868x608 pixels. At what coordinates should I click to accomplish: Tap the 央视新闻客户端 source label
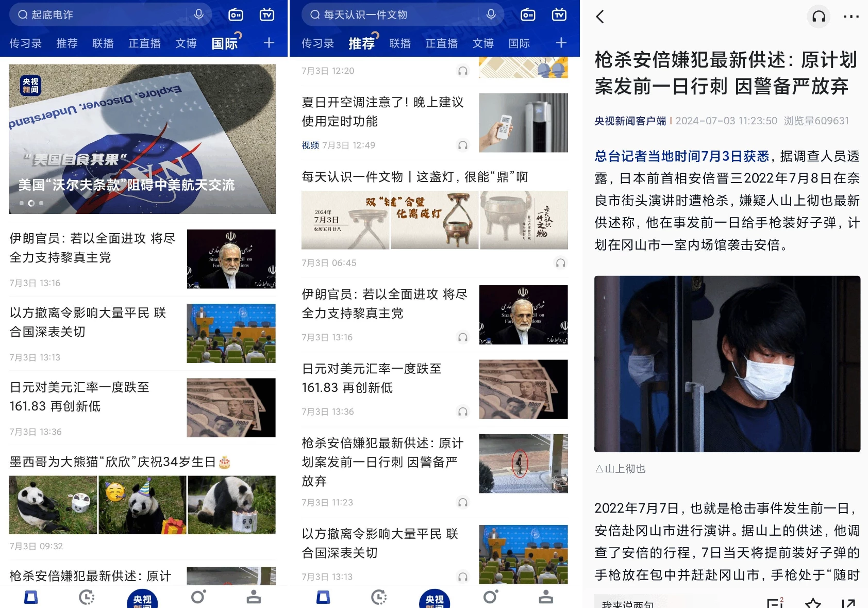pos(630,121)
